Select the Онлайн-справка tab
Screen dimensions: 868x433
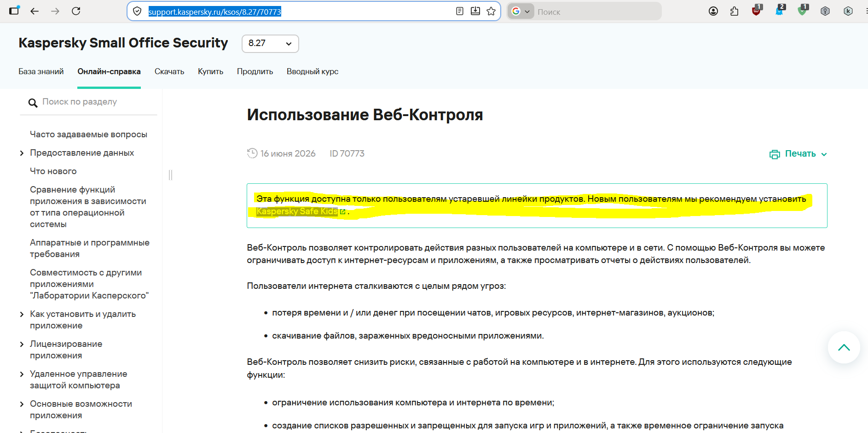click(109, 71)
